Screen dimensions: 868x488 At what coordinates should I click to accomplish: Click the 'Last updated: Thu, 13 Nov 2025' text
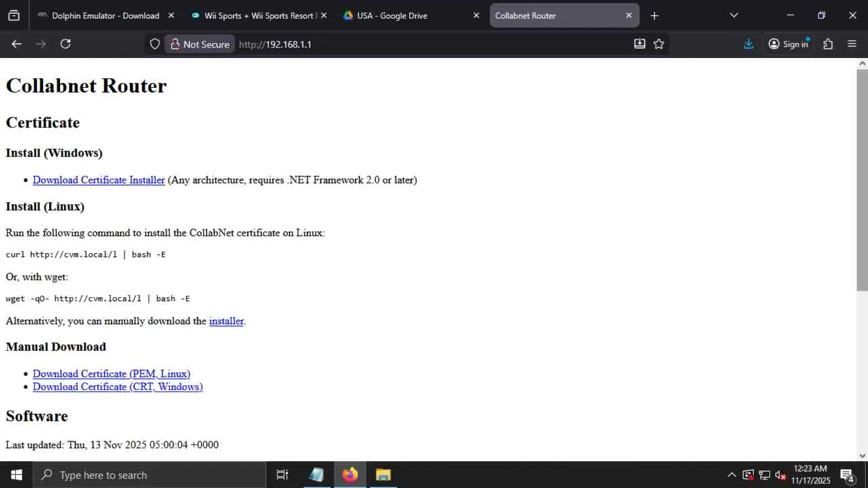tap(112, 445)
